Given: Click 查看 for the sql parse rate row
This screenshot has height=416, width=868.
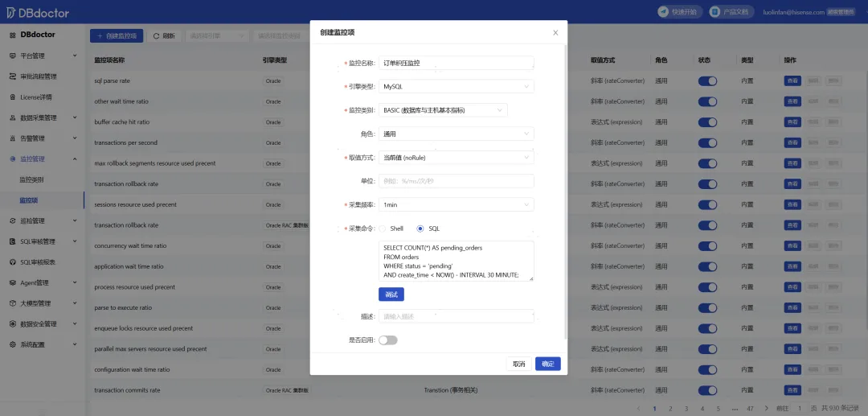Looking at the screenshot, I should point(792,81).
